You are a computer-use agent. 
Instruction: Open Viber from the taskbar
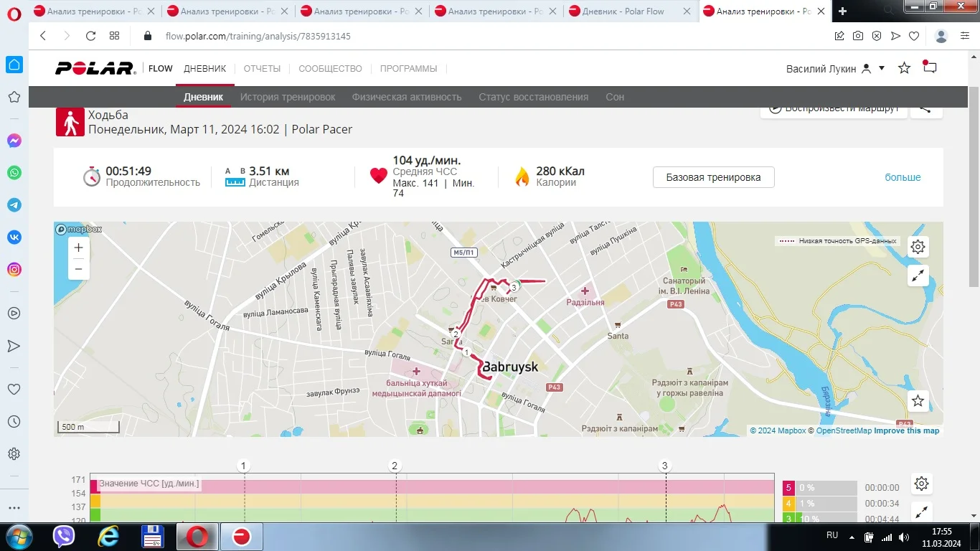click(64, 537)
